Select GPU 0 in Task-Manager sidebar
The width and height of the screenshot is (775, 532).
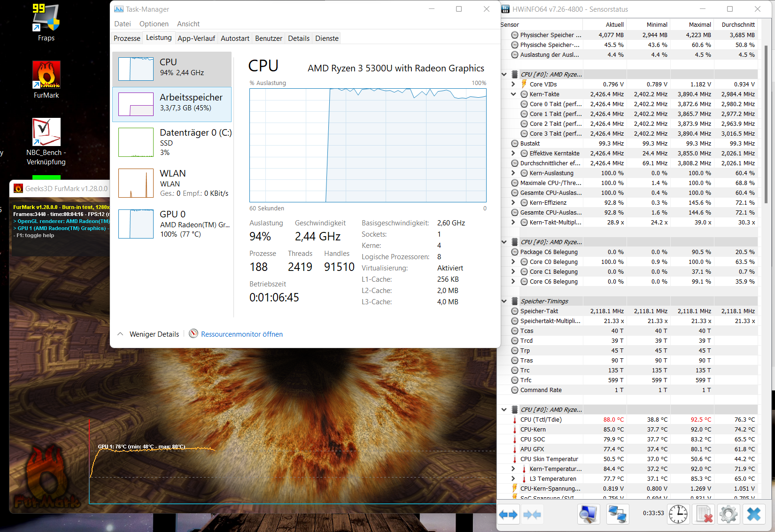pos(172,224)
